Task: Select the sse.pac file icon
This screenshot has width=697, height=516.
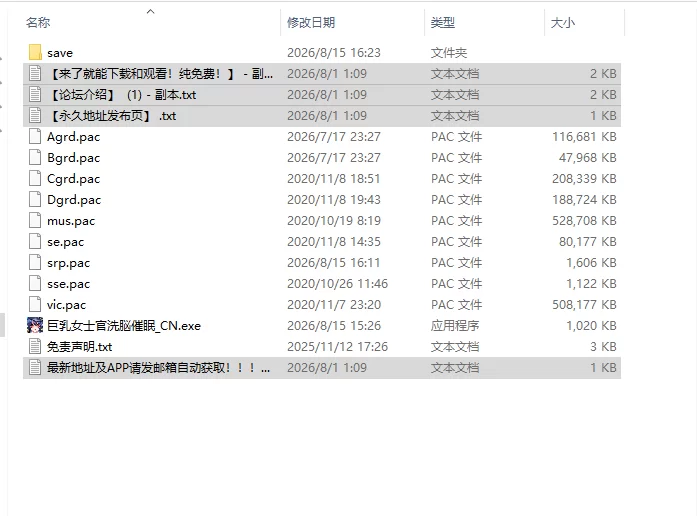Action: point(35,284)
